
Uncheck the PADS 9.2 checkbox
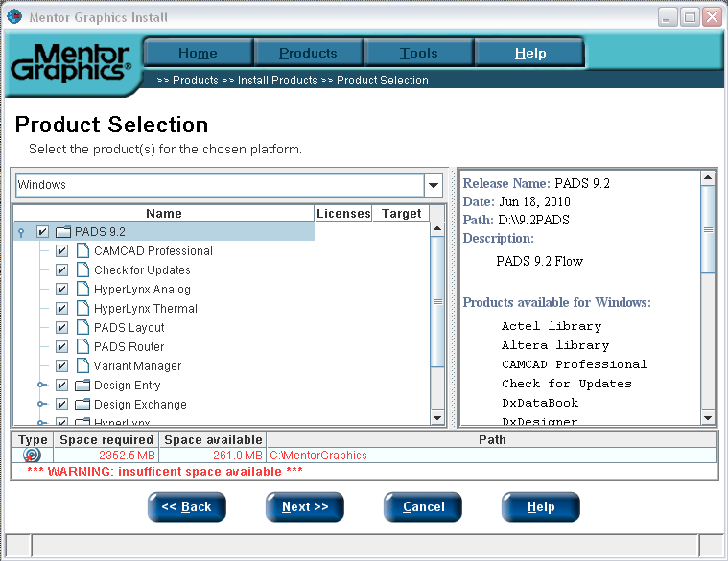pos(42,231)
